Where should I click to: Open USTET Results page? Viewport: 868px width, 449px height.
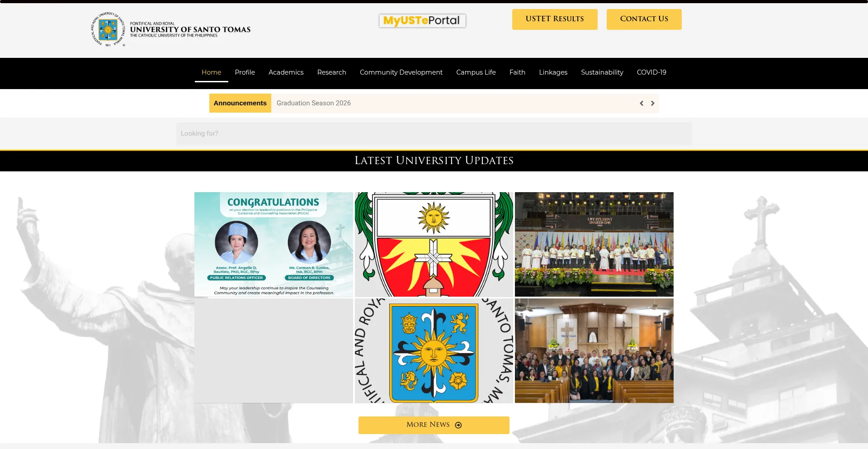point(555,19)
